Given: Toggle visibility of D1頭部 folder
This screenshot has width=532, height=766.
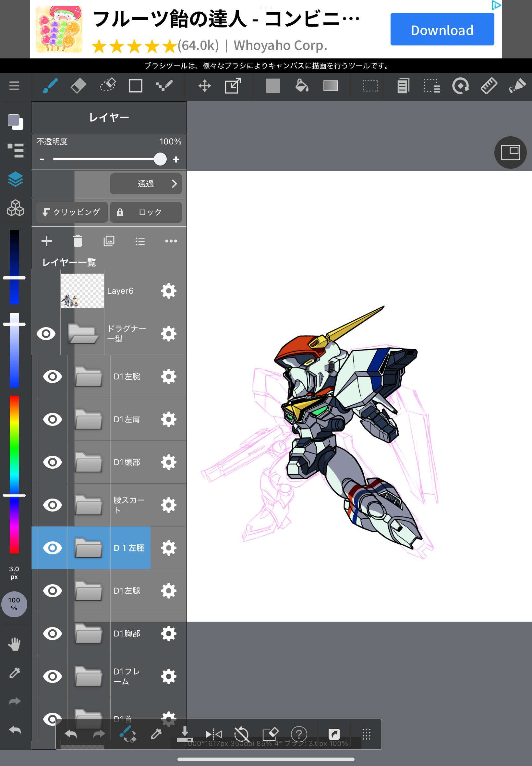Looking at the screenshot, I should [52, 462].
